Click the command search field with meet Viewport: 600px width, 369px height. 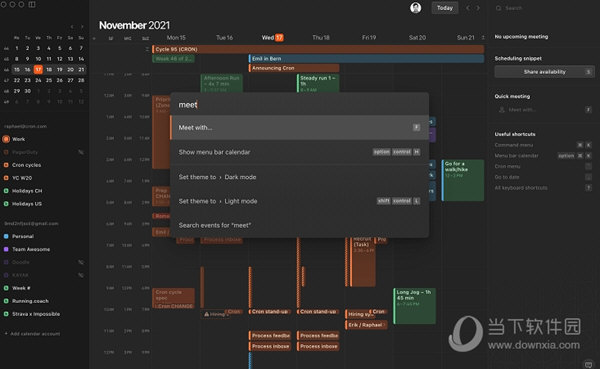point(299,104)
